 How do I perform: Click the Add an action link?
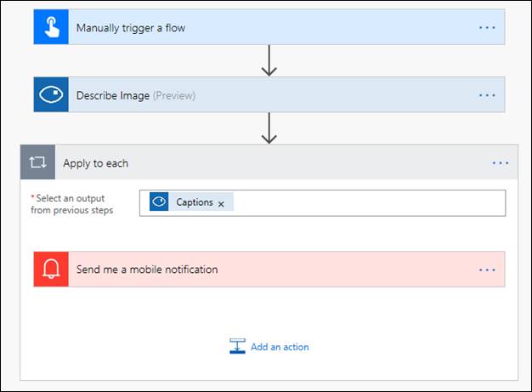[280, 347]
